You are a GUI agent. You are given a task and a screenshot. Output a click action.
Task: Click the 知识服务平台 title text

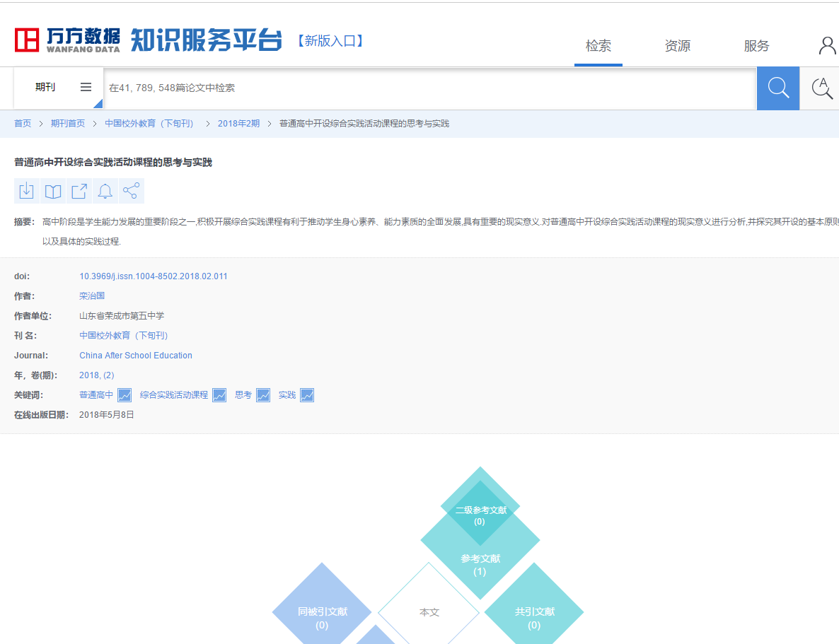tap(207, 40)
